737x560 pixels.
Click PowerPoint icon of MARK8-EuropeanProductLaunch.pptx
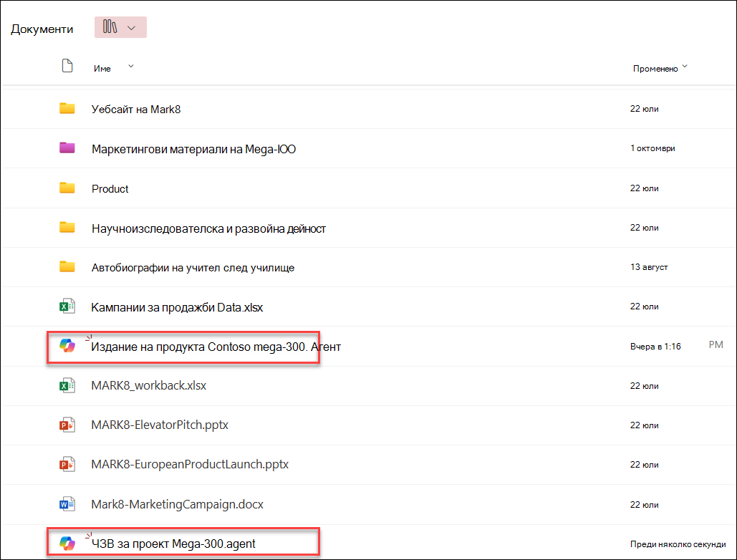[x=67, y=465]
